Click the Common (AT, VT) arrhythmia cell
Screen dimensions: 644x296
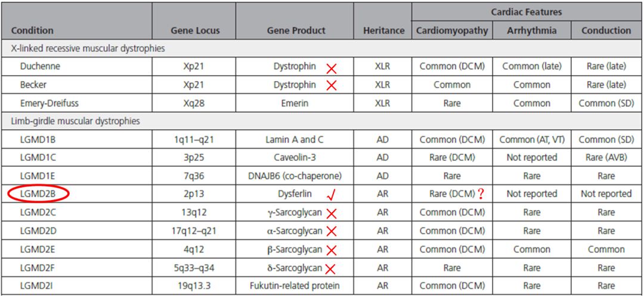(532, 140)
